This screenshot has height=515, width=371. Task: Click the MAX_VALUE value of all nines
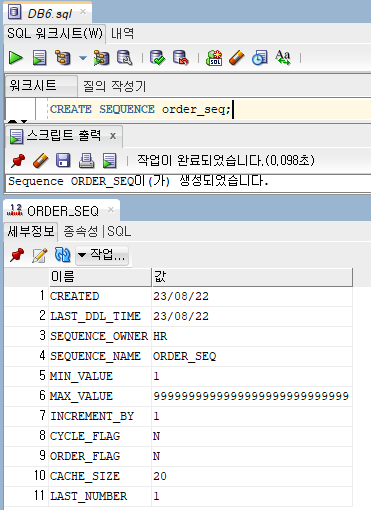click(x=251, y=396)
